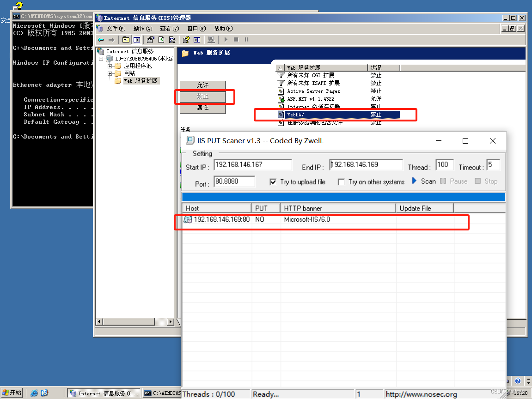The width and height of the screenshot is (532, 399).
Task: Click the blue scan progress bar
Action: click(343, 197)
